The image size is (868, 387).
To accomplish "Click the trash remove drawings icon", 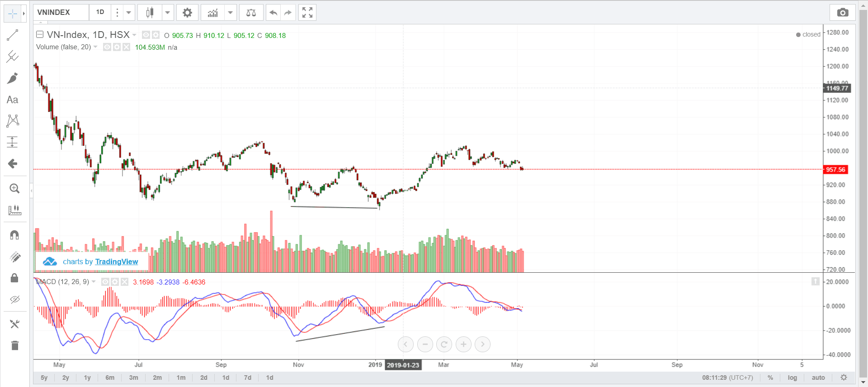I will coord(14,345).
